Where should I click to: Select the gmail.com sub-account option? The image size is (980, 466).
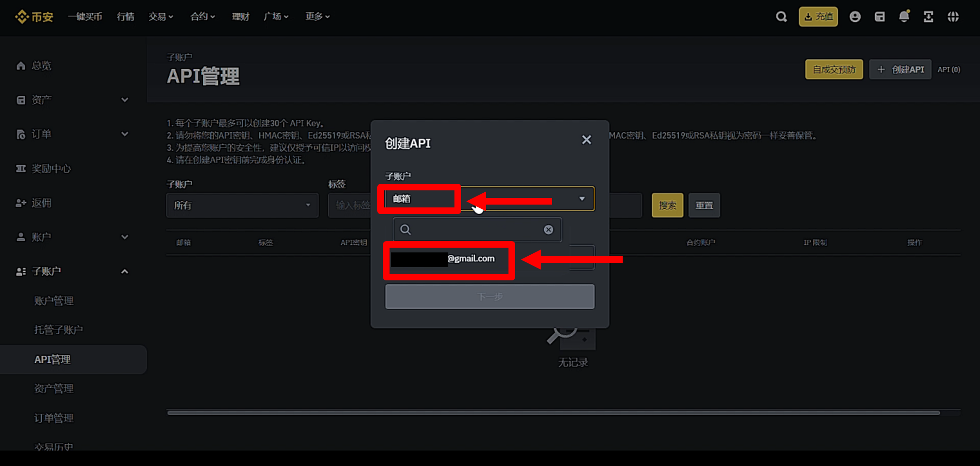448,259
